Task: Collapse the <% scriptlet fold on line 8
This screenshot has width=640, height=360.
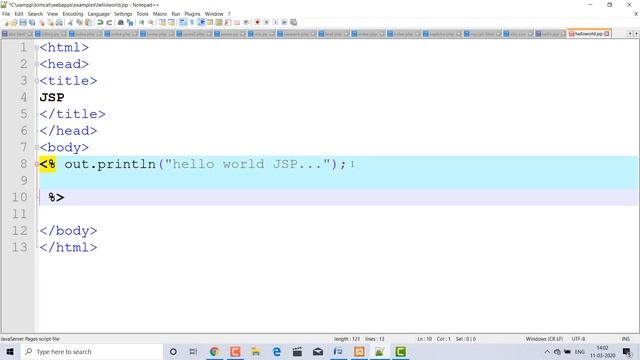Action: pos(36,164)
